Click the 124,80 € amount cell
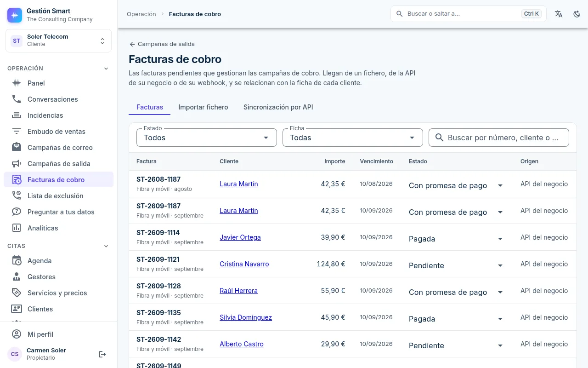588x368 pixels. tap(331, 264)
